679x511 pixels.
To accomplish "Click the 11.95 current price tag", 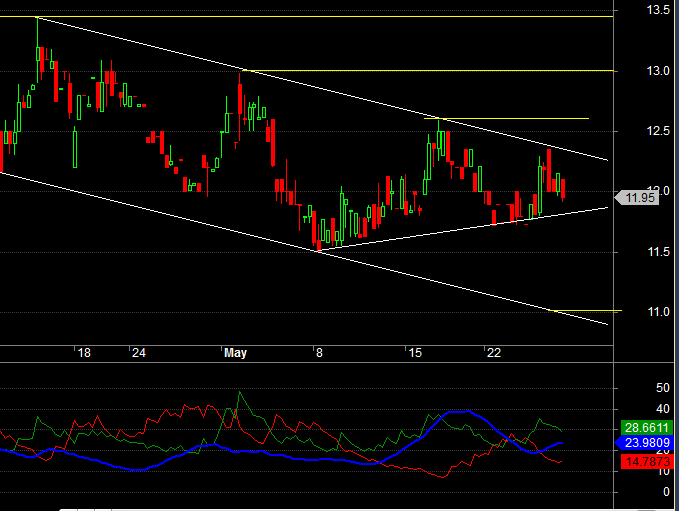I will tap(637, 197).
